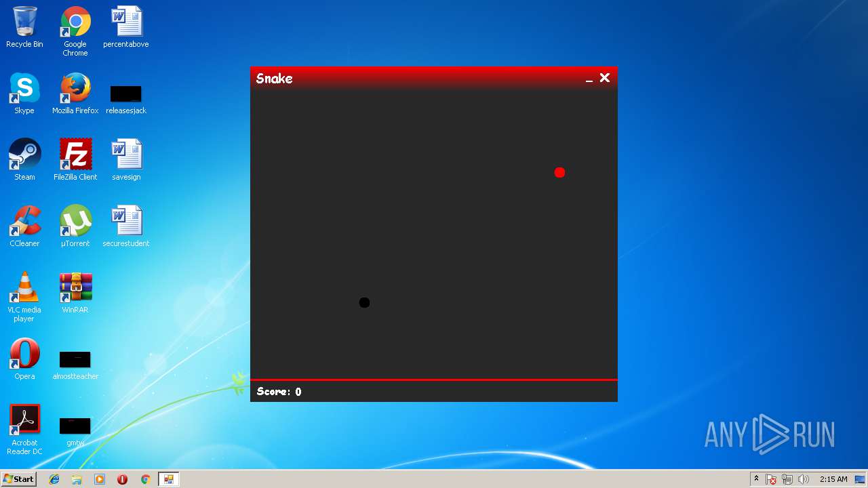Open the µTorrent desktop shortcut
868x488 pixels.
(x=75, y=227)
